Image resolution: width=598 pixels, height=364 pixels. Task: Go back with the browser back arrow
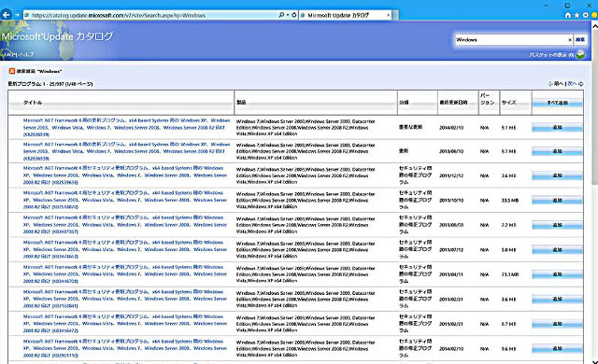point(7,15)
